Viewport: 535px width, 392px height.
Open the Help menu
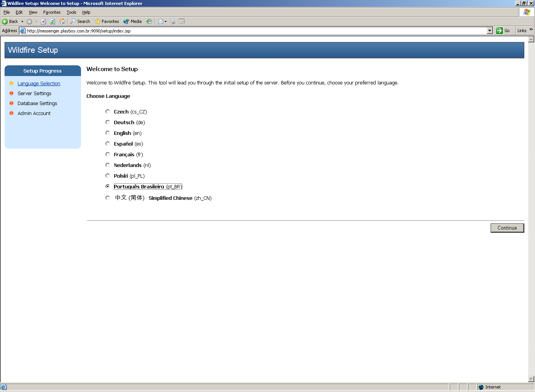[x=86, y=12]
